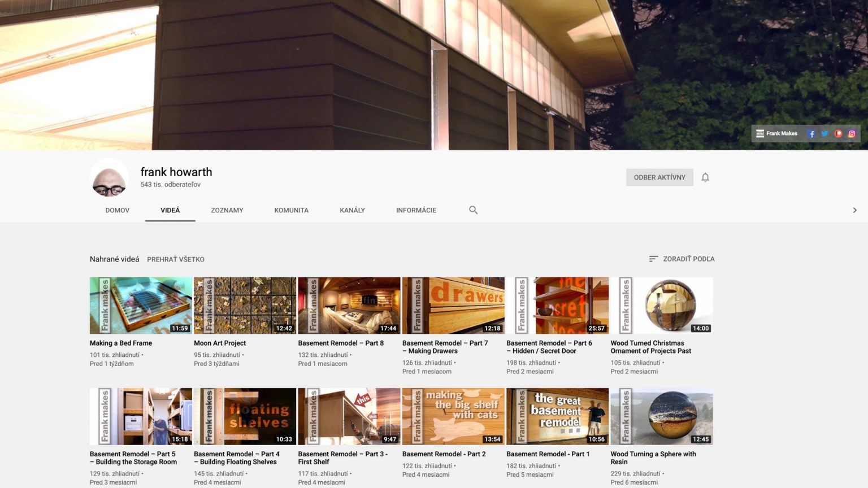The width and height of the screenshot is (868, 488).
Task: Open Basement Remodel Part 8 thumbnail
Action: 349,306
